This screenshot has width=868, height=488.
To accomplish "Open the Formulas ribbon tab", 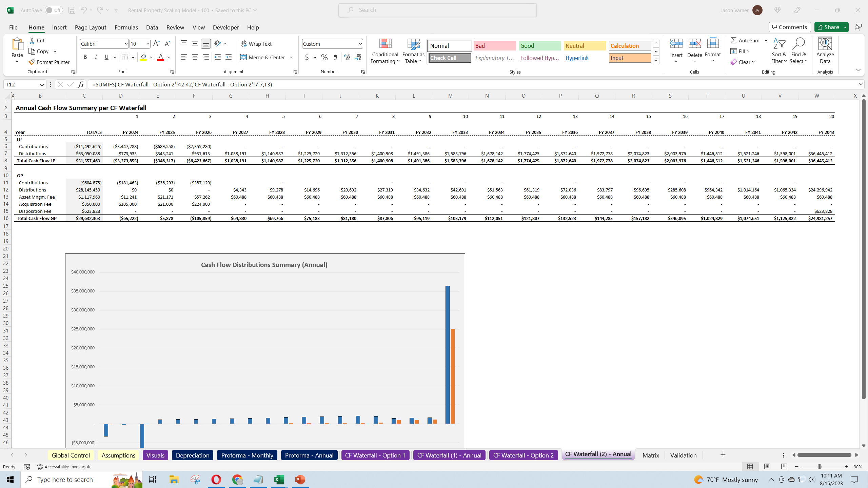I will click(x=126, y=27).
